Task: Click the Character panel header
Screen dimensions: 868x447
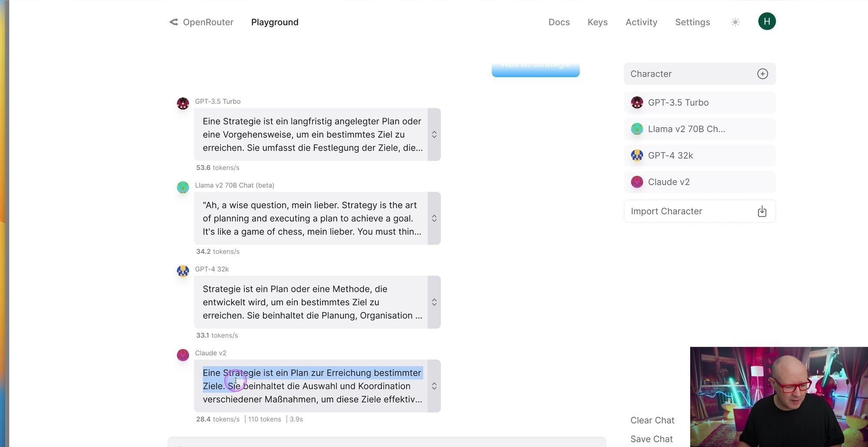Action: [700, 74]
